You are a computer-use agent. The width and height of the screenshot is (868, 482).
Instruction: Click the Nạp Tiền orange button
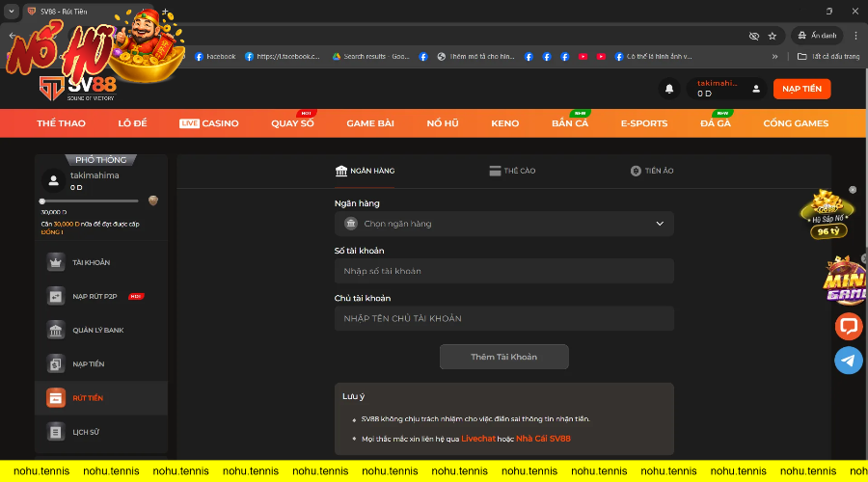click(801, 89)
